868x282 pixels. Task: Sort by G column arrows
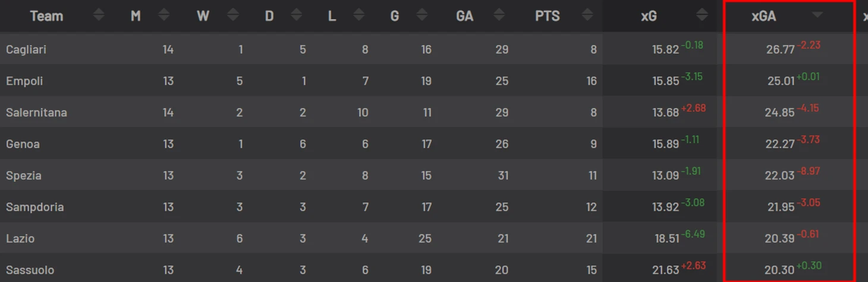point(422,15)
